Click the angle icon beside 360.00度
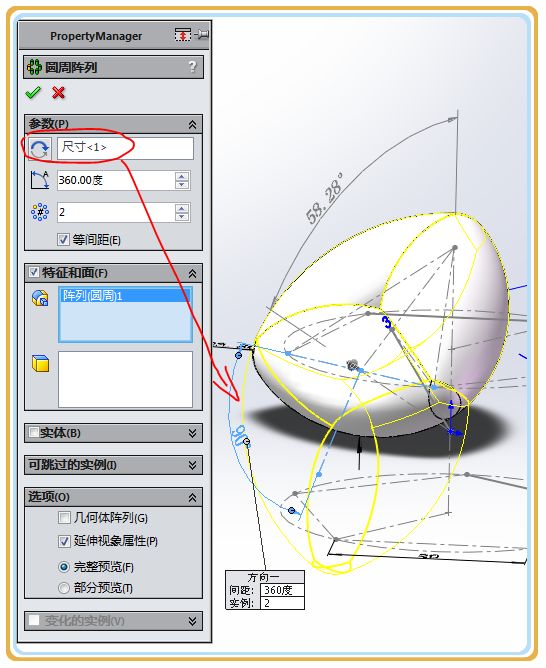 pos(40,180)
